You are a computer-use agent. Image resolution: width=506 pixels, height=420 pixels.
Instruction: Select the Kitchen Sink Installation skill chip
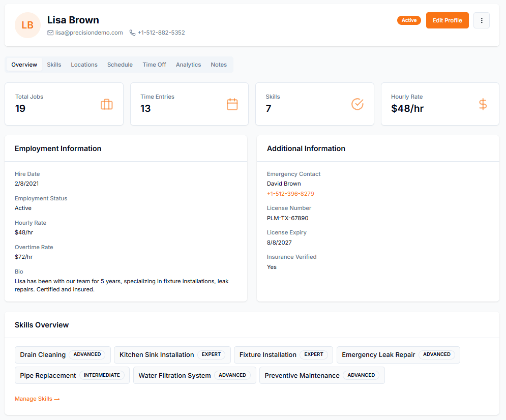coord(172,354)
